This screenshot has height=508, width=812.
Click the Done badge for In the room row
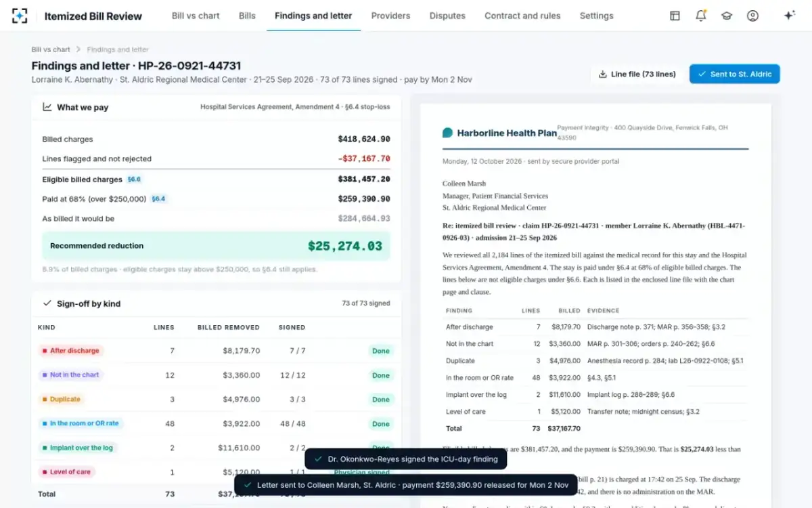pos(381,424)
